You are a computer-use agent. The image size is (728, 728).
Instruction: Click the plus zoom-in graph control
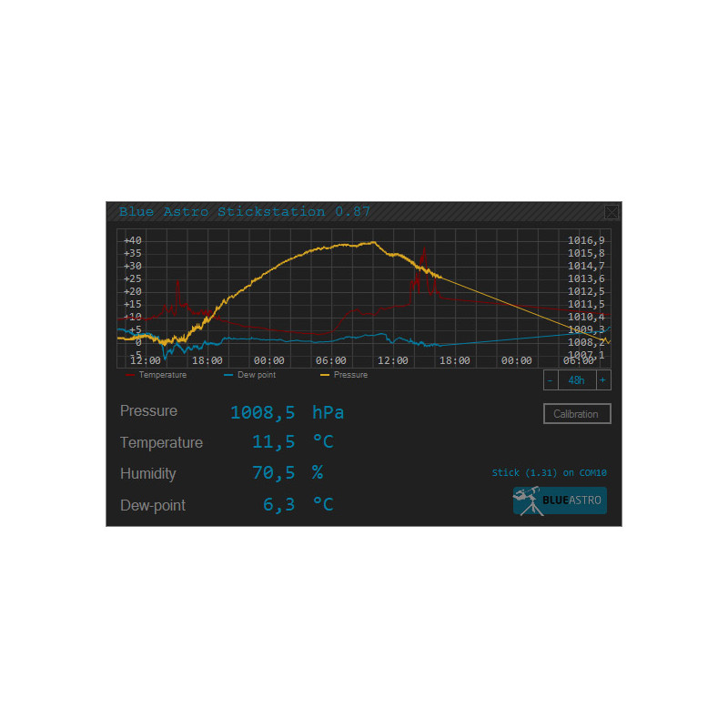pyautogui.click(x=603, y=379)
